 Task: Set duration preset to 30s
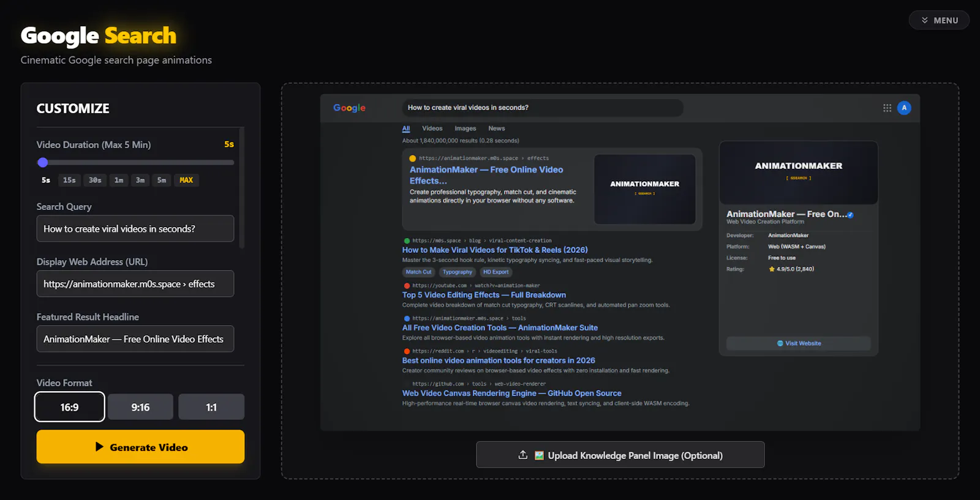(95, 180)
